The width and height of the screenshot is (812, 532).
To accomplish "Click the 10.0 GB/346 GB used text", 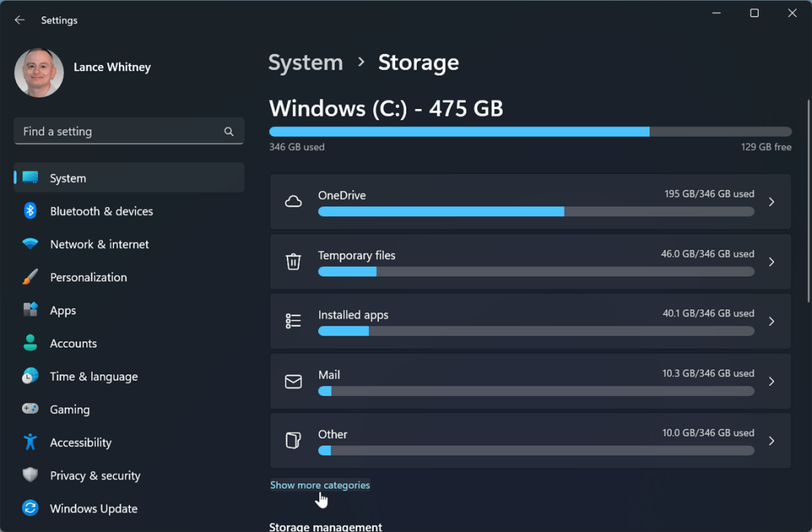I will pos(708,433).
